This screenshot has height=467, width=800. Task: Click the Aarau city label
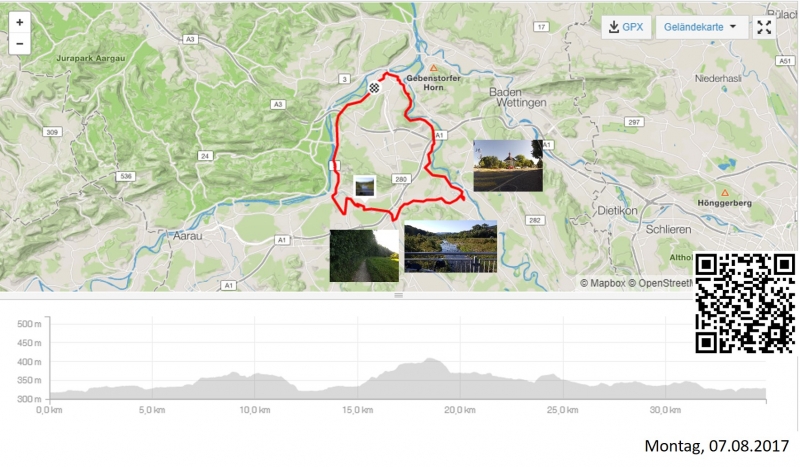click(x=188, y=236)
